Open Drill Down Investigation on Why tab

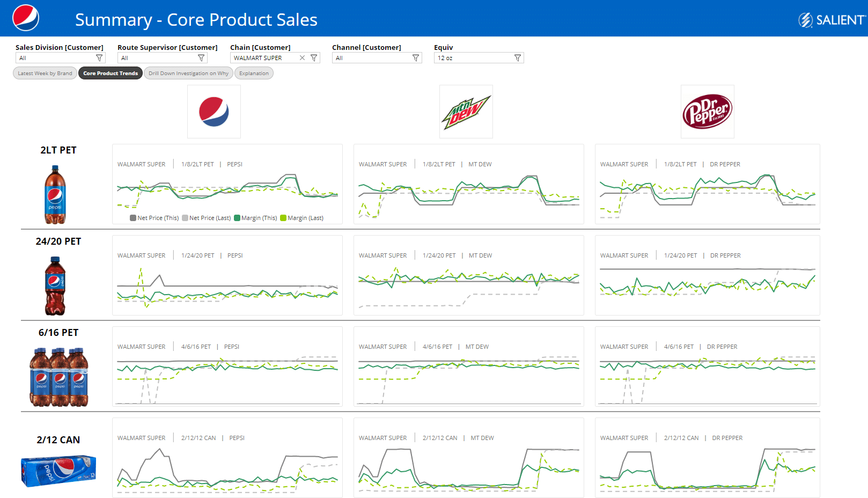pos(188,74)
